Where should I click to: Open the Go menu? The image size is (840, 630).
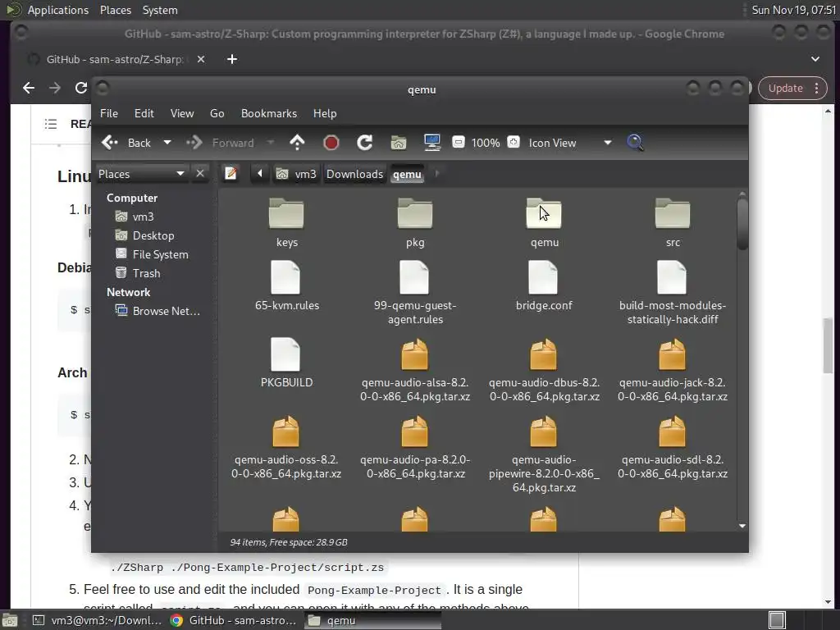pyautogui.click(x=217, y=113)
